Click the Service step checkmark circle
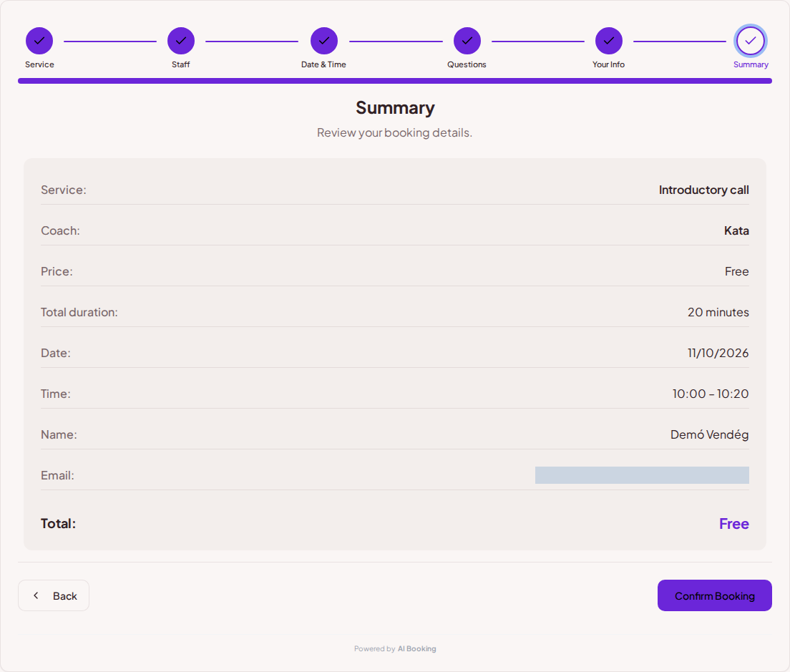This screenshot has height=672, width=790. 39,41
